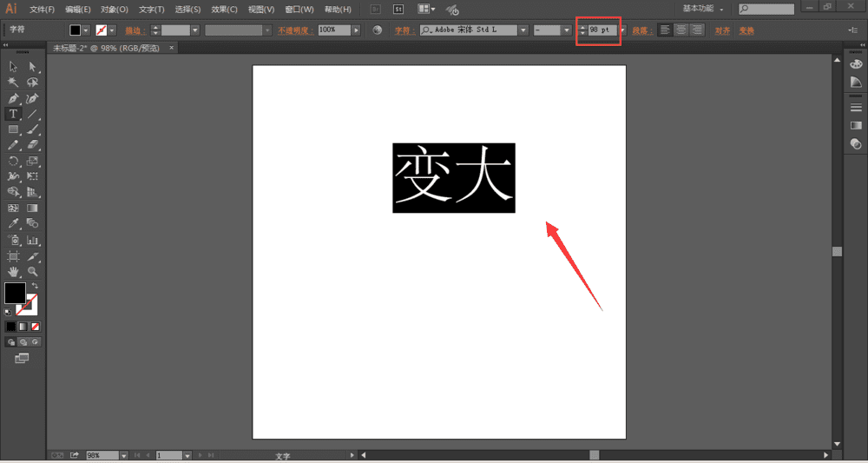
Task: Select the Line Segment tool
Action: [33, 114]
